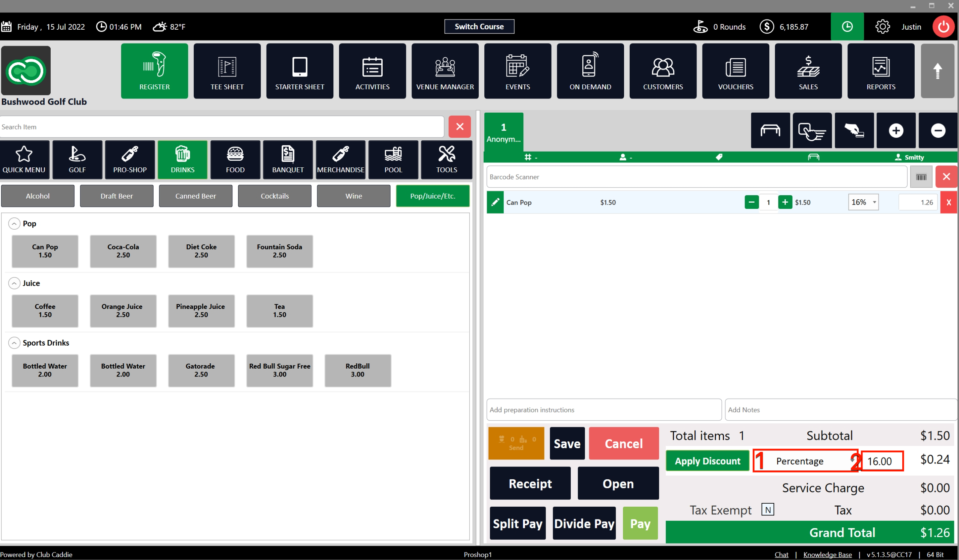Click the table seating icon button
Screen dimensions: 959x560
coord(770,131)
